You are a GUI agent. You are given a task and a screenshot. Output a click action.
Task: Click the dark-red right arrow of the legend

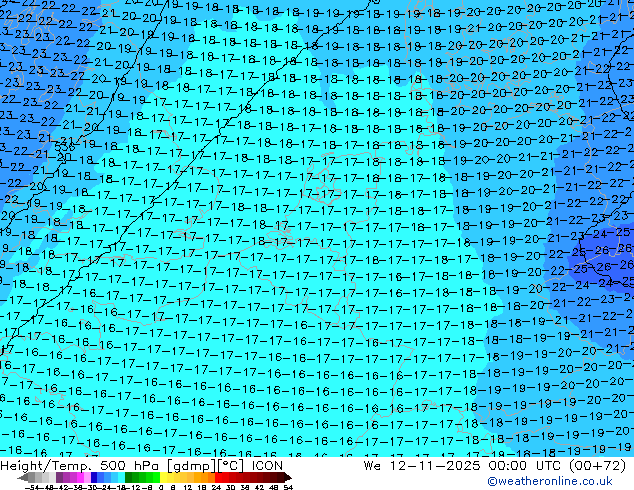pyautogui.click(x=287, y=478)
